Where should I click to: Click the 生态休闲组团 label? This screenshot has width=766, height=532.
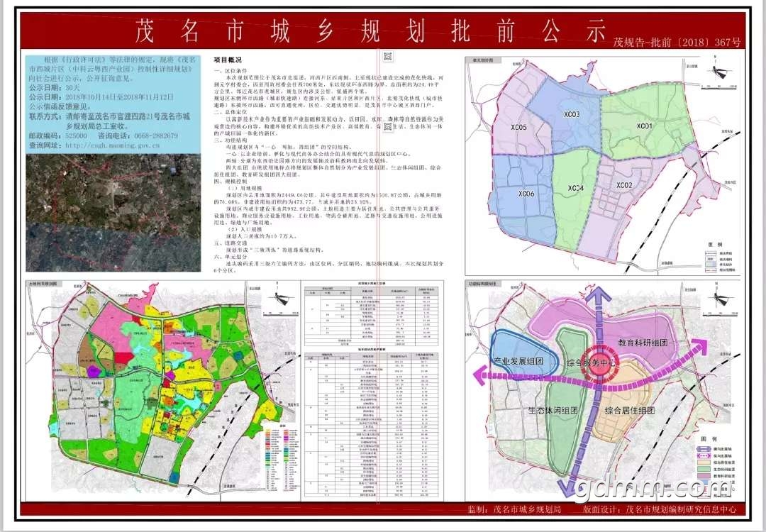pos(553,411)
